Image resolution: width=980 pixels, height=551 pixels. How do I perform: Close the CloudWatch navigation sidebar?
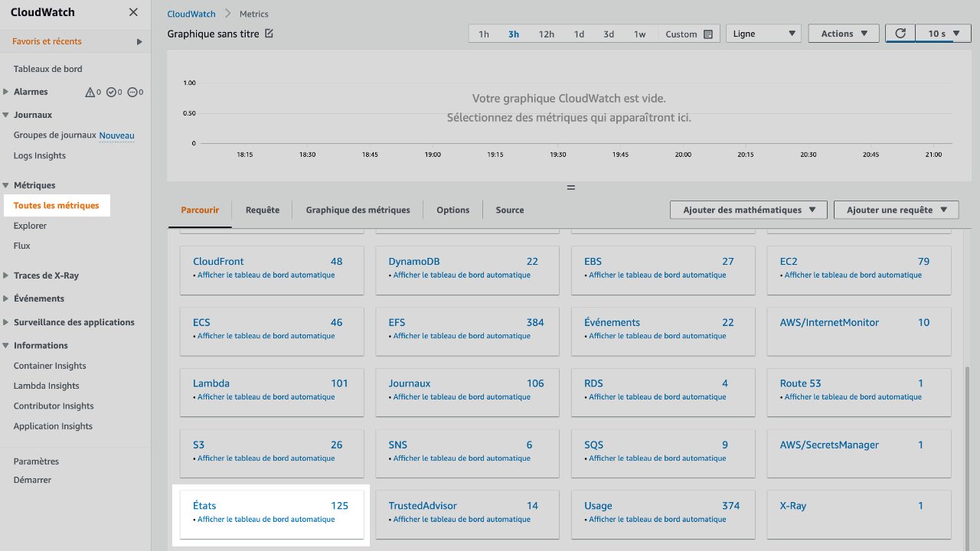tap(133, 12)
